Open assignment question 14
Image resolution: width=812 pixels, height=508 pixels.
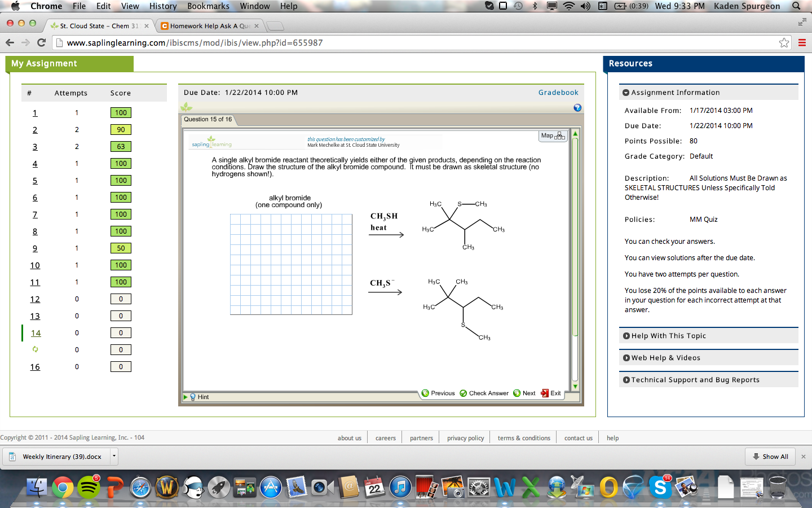pos(35,333)
